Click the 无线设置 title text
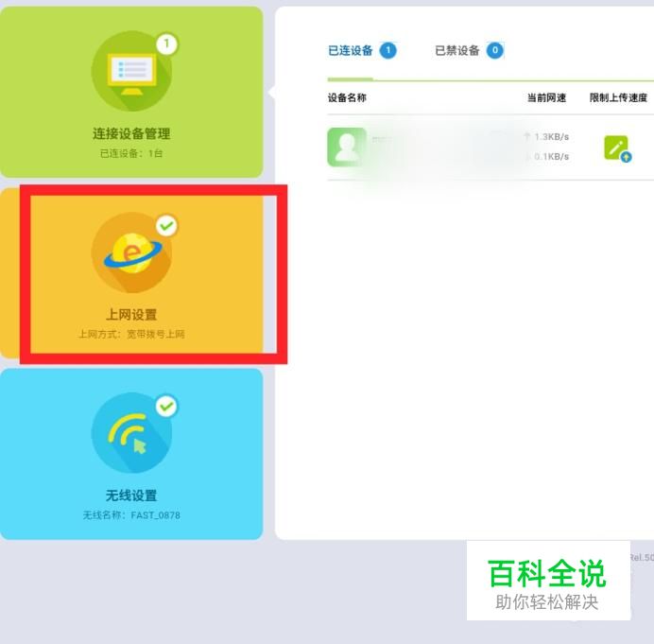Screen dimensions: 654x644 click(131, 496)
